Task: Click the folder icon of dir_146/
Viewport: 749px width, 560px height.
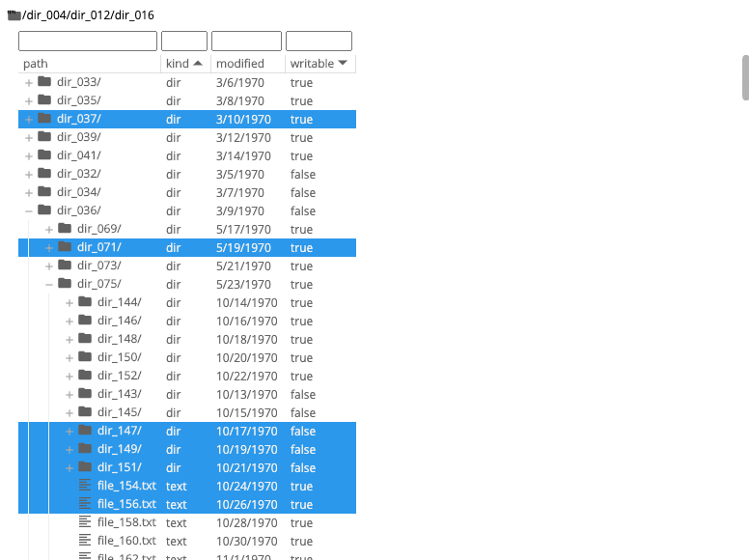Action: [x=85, y=321]
